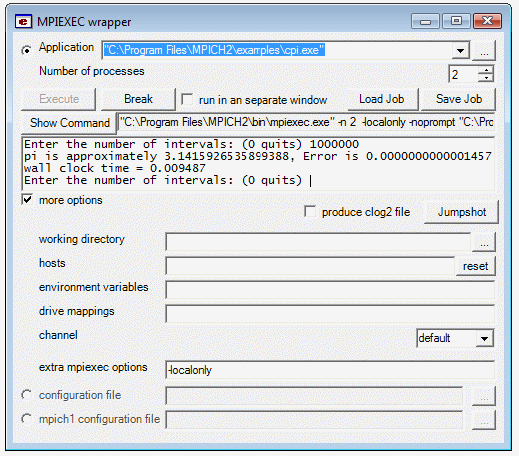The width and height of the screenshot is (519, 456).
Task: Click the hosts reset button
Action: (x=475, y=266)
